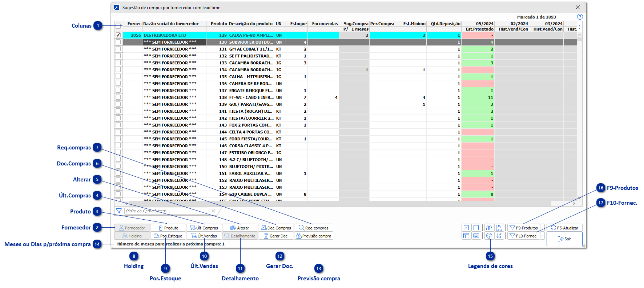Uncheck the row for product 129
Image resolution: width=644 pixels, height=288 pixels.
pyautogui.click(x=118, y=35)
